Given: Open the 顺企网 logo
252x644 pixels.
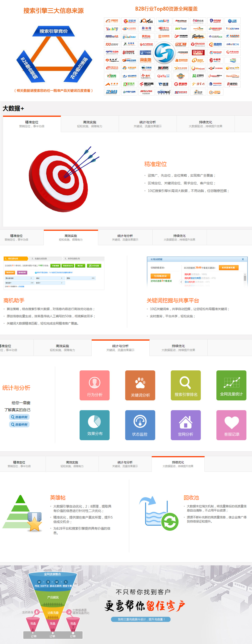Looking at the screenshot, I should point(147,84).
